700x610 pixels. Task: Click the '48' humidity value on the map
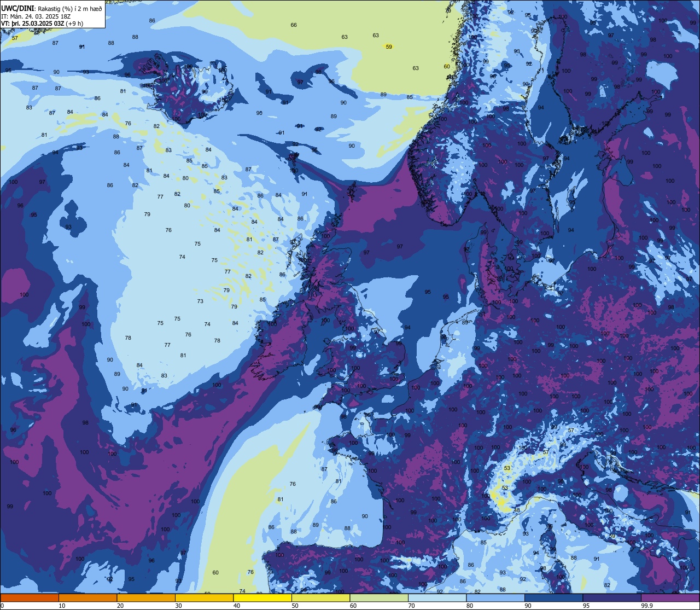[x=517, y=510]
